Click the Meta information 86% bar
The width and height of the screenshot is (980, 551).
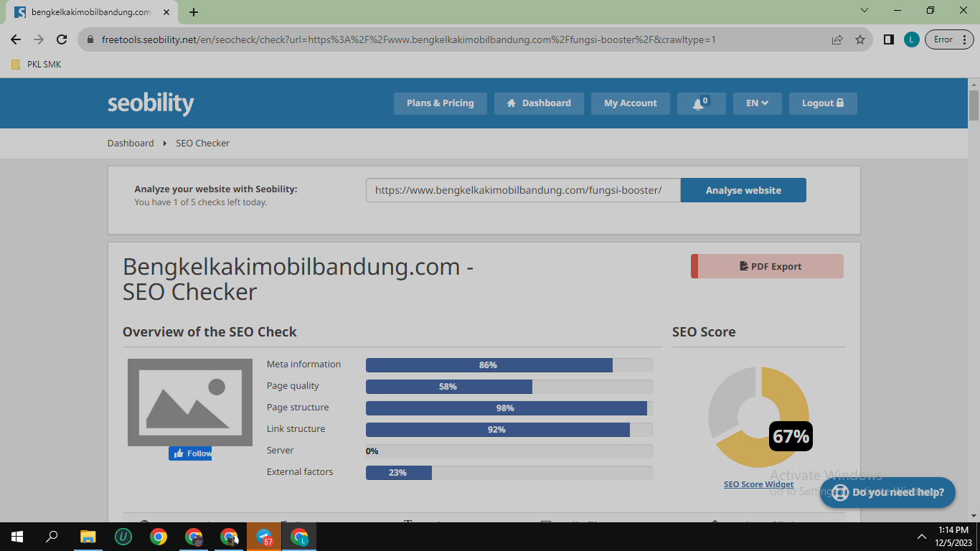[x=509, y=365]
